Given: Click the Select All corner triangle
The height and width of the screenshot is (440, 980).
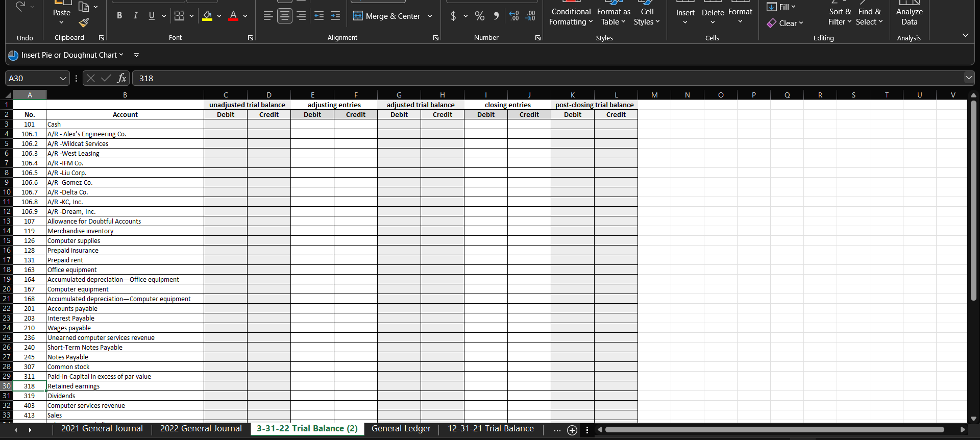Looking at the screenshot, I should 8,95.
